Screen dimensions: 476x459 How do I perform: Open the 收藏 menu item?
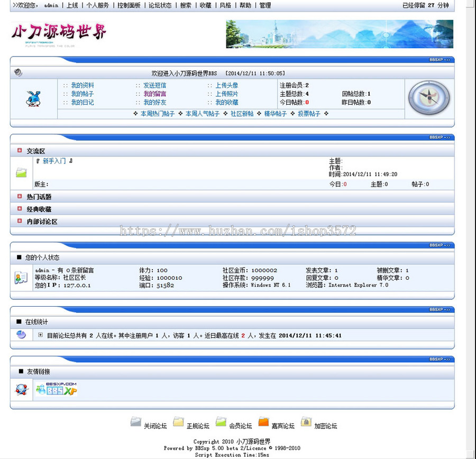tap(206, 5)
